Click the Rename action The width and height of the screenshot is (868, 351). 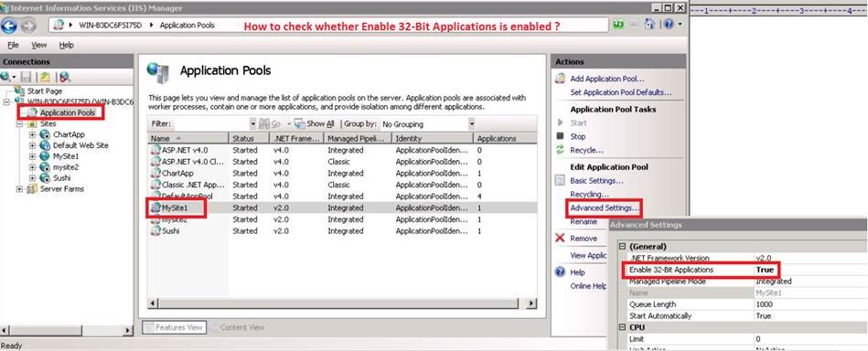pyautogui.click(x=584, y=221)
